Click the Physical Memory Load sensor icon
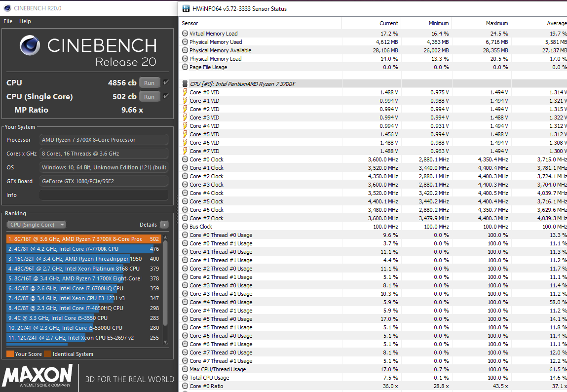 185,59
